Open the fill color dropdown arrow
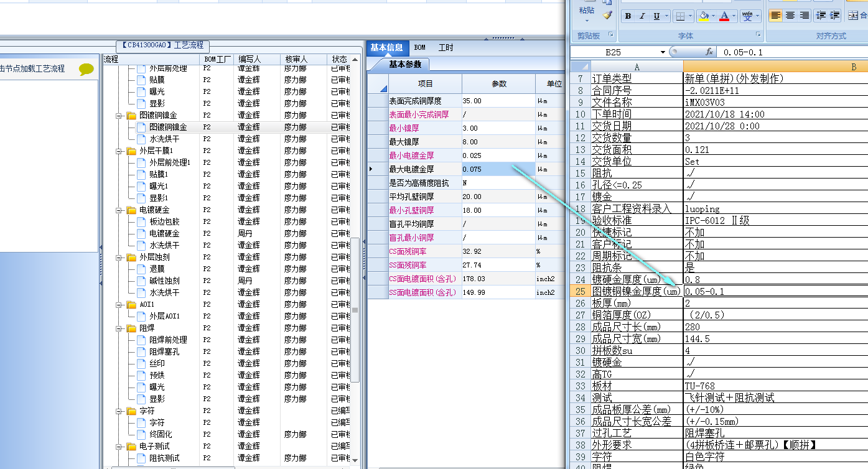Screen dimensions: 868x469 pos(712,16)
